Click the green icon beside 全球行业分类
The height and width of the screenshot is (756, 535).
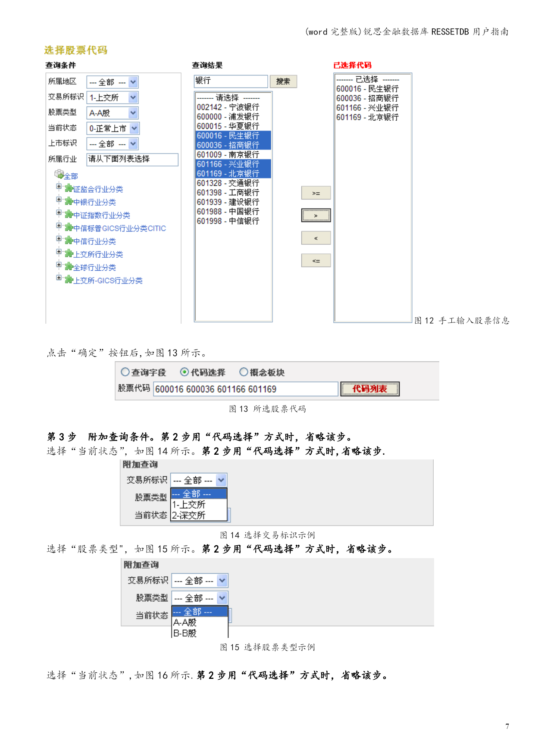click(x=69, y=266)
